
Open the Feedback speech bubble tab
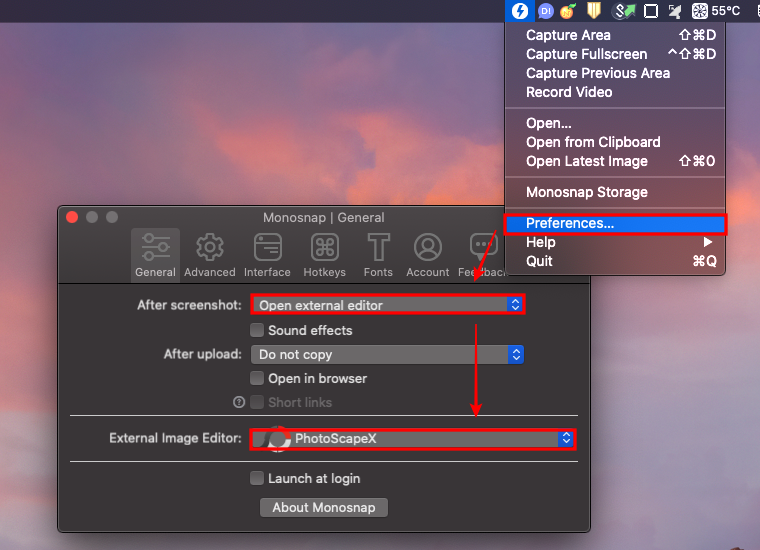point(482,255)
